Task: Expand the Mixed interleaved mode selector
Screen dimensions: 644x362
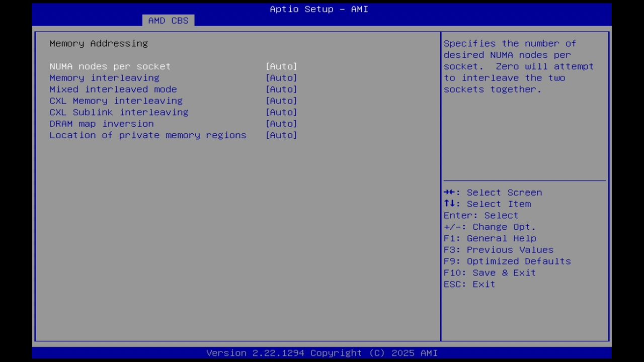Action: pyautogui.click(x=281, y=89)
